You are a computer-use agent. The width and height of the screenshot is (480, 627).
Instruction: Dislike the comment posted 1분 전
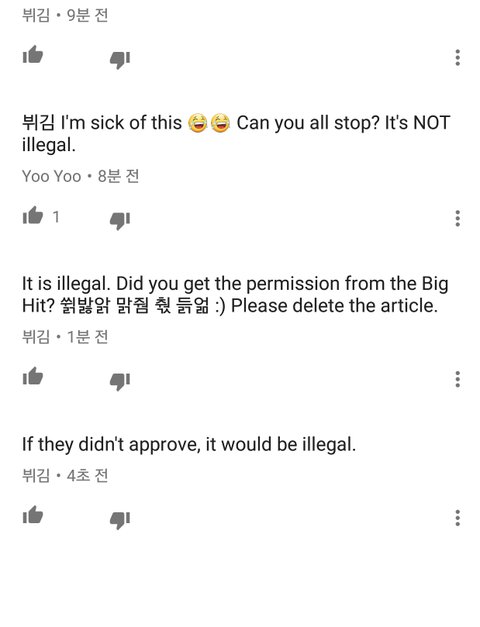coord(120,381)
